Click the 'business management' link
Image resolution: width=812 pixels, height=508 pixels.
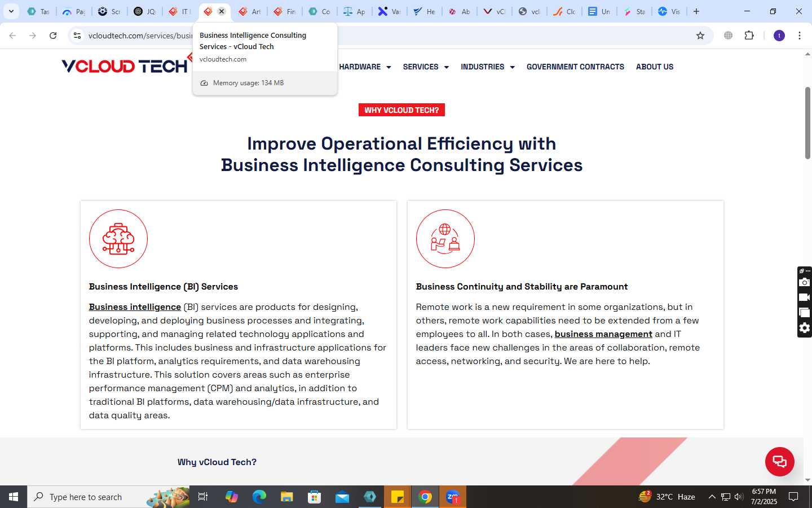603,334
